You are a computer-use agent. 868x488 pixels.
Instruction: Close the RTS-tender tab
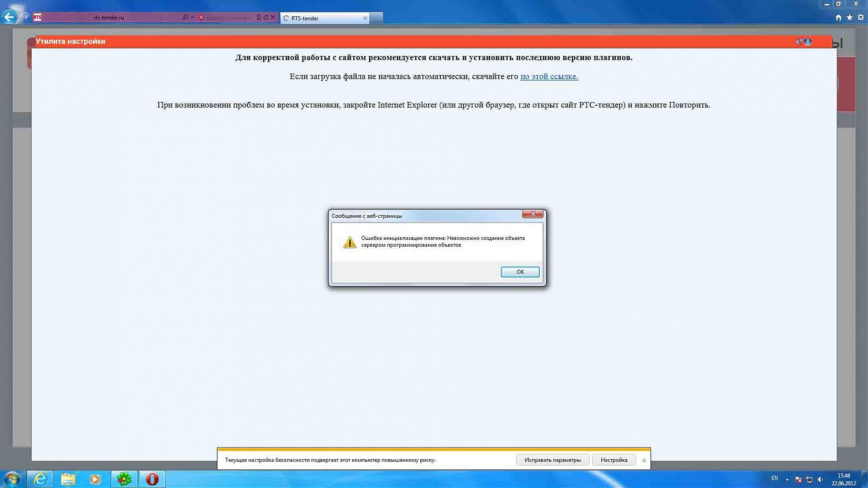click(365, 18)
